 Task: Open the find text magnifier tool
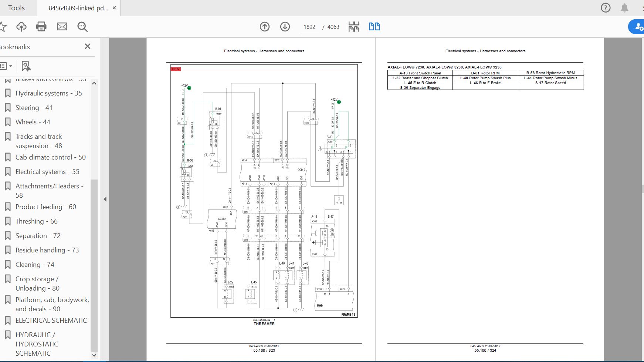pyautogui.click(x=82, y=27)
